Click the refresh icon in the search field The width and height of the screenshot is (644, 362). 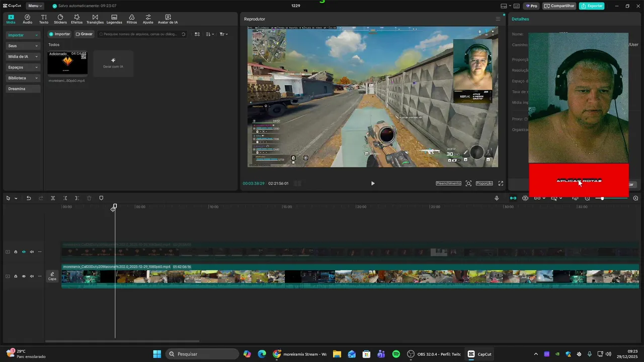coord(183,34)
